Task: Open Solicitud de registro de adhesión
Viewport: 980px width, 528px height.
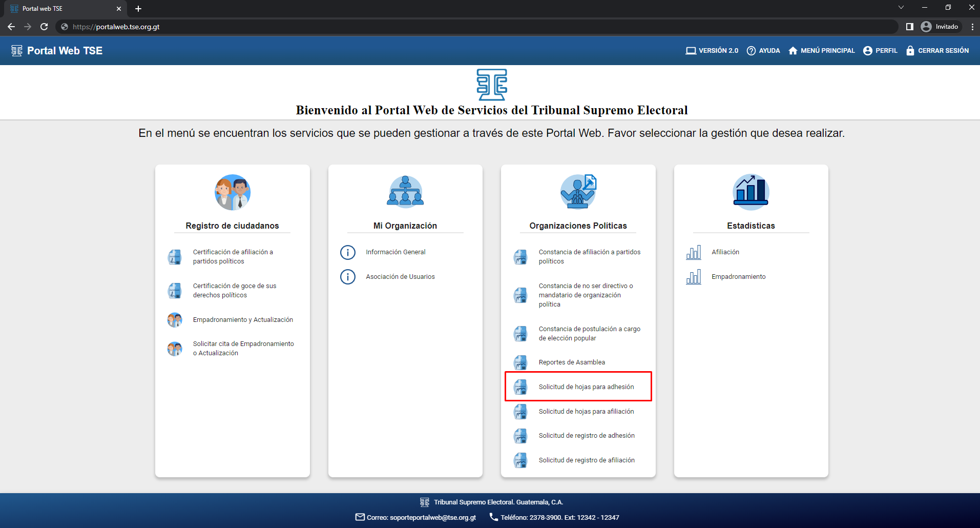Action: (x=587, y=436)
